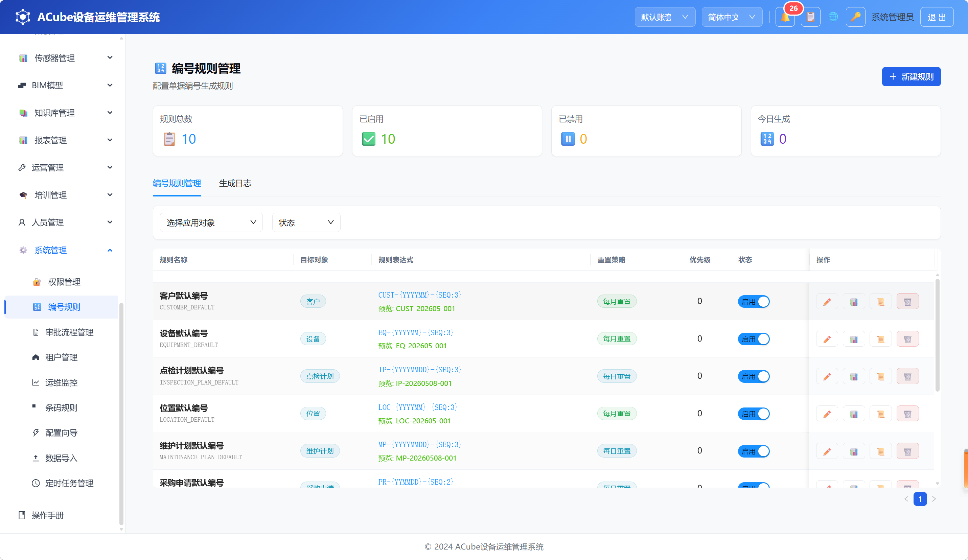
Task: Click scroll log icon in 客户默认编号 row
Action: (x=881, y=302)
